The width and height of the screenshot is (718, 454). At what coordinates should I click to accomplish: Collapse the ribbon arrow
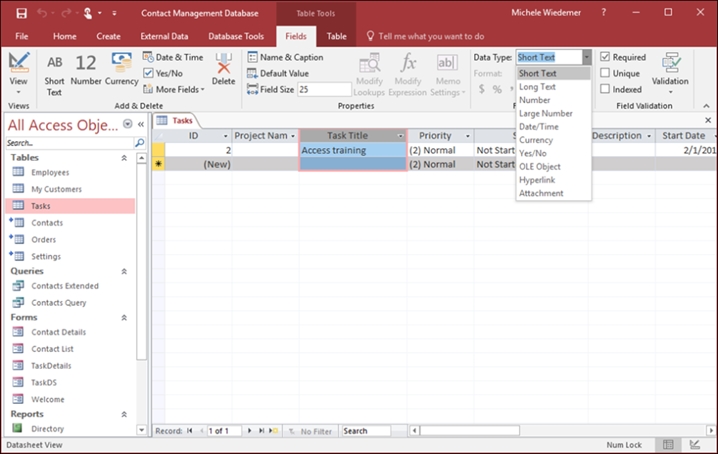pos(707,106)
